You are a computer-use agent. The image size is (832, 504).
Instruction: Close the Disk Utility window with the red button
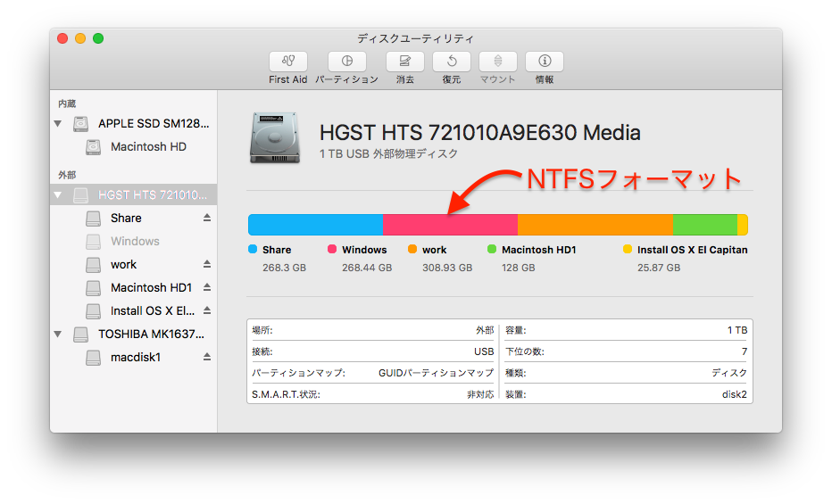tap(62, 38)
